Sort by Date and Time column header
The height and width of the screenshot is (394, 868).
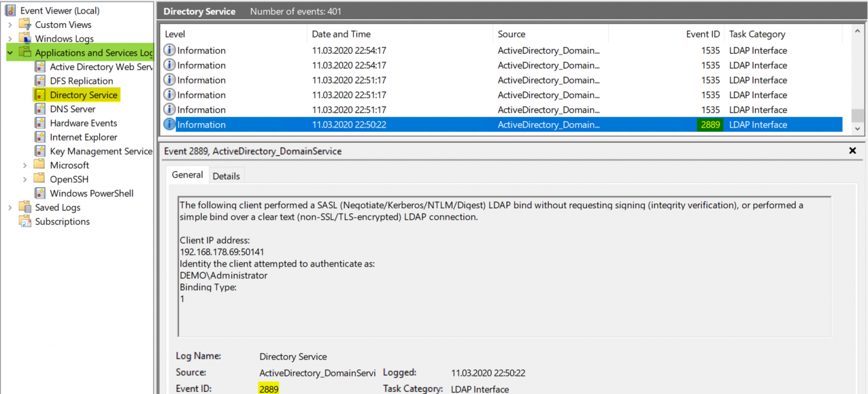341,34
